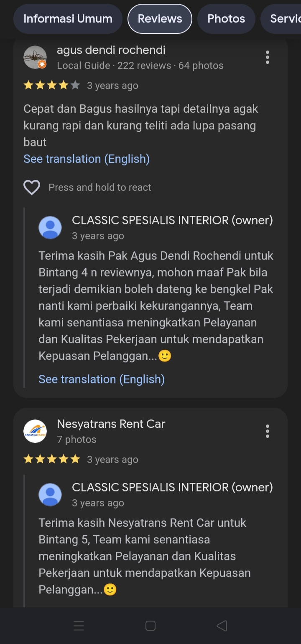Show English translation of owner's reply
Viewport: 301px width, 644px height.
pyautogui.click(x=102, y=379)
